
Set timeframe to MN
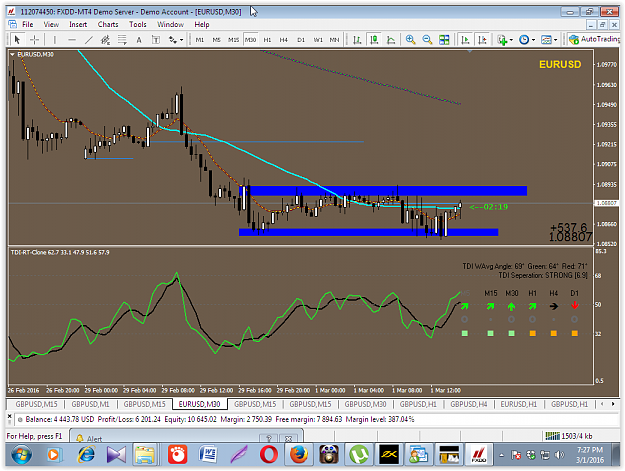coord(334,40)
